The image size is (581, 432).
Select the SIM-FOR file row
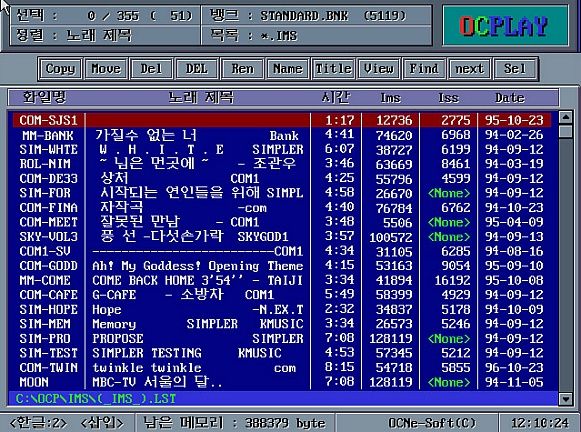pos(282,193)
